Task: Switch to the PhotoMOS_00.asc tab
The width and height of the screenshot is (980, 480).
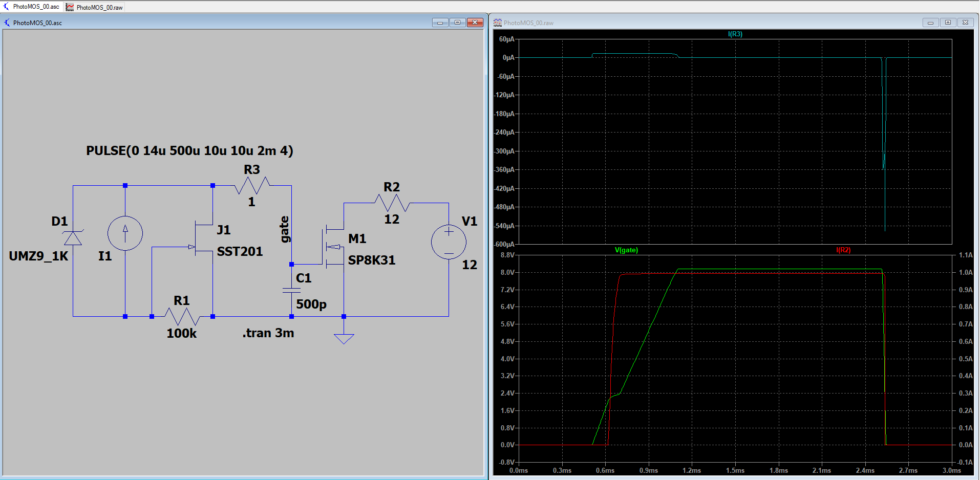Action: pyautogui.click(x=31, y=7)
